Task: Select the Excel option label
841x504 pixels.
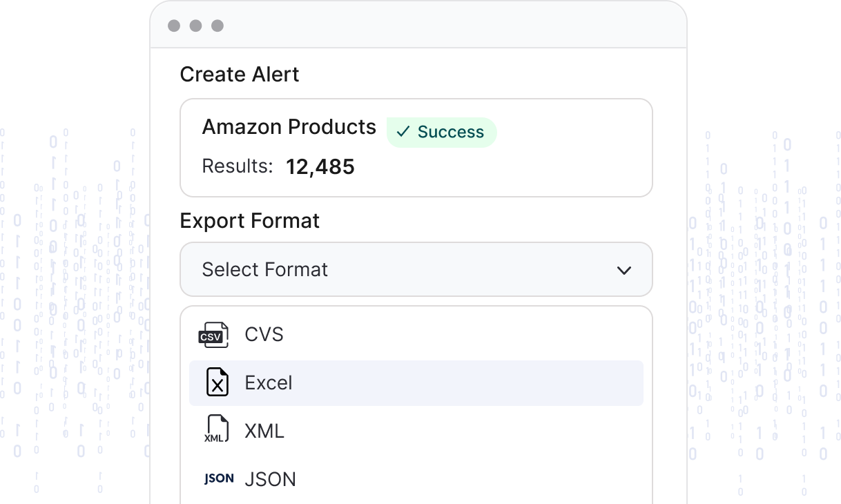Action: pyautogui.click(x=269, y=382)
